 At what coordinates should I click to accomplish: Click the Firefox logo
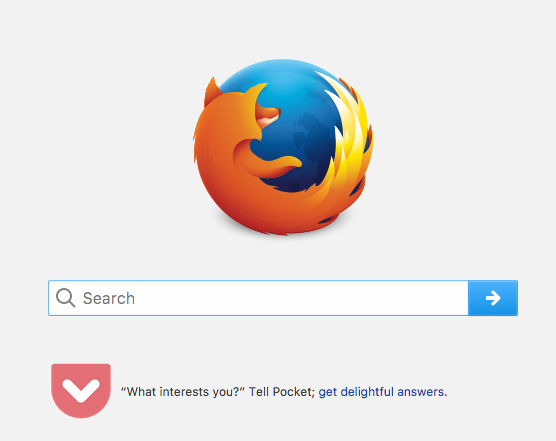coord(283,147)
